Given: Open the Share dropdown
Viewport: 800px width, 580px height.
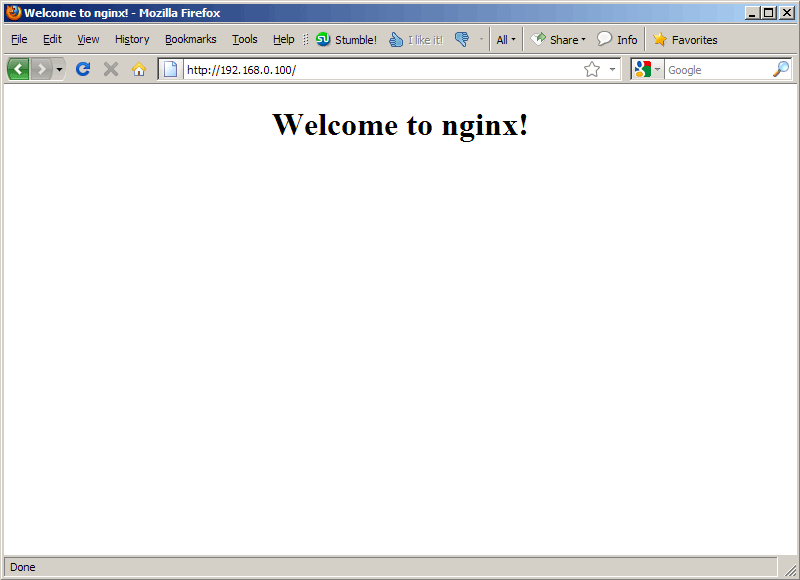Looking at the screenshot, I should (558, 39).
